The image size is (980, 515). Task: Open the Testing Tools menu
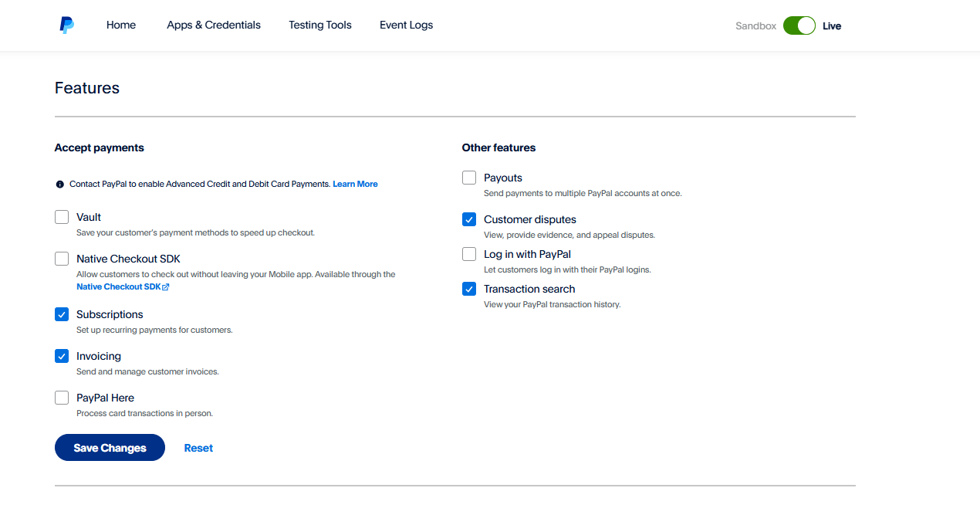[320, 25]
